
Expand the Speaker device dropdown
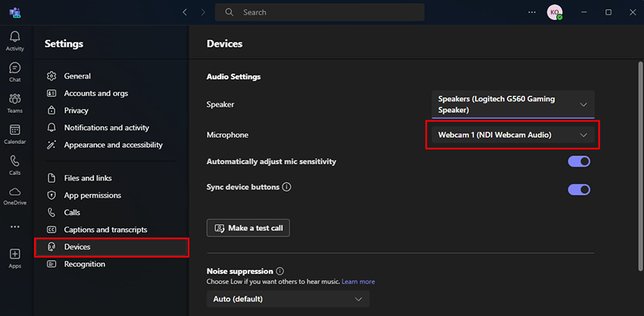pyautogui.click(x=513, y=104)
